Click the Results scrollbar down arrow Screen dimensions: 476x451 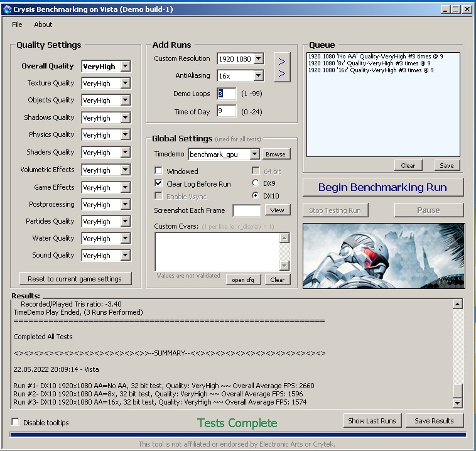click(x=458, y=403)
